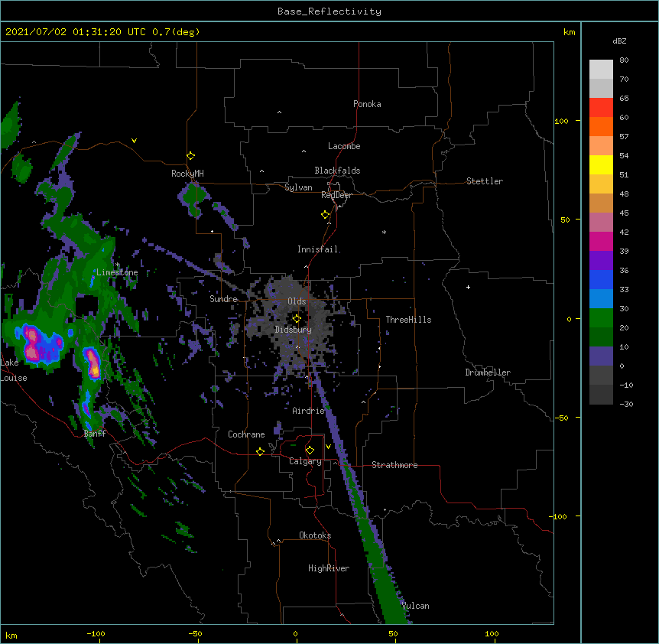Select the red 60-65 dBZ legend swatch
The image size is (659, 644).
(x=601, y=108)
